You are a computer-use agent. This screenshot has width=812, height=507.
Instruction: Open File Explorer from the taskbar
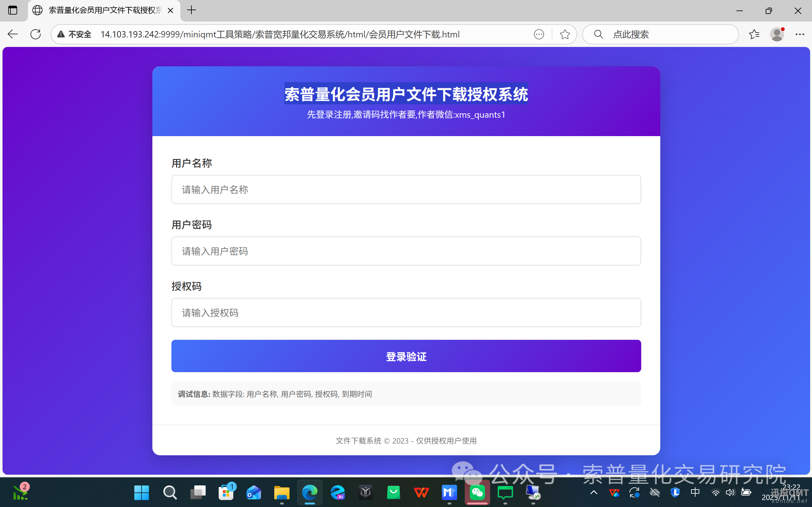point(282,493)
